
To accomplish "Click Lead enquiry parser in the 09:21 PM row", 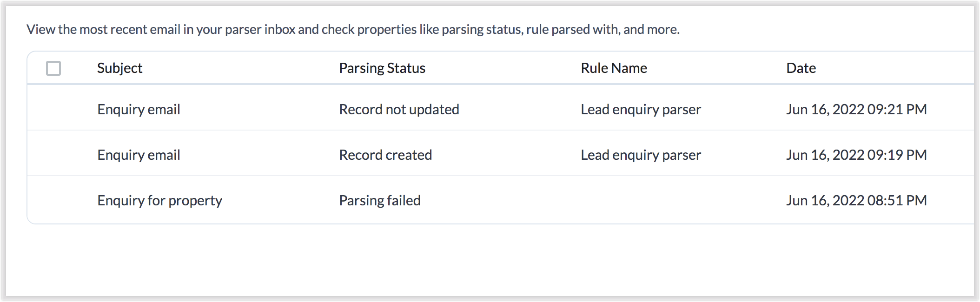I will pyautogui.click(x=641, y=110).
